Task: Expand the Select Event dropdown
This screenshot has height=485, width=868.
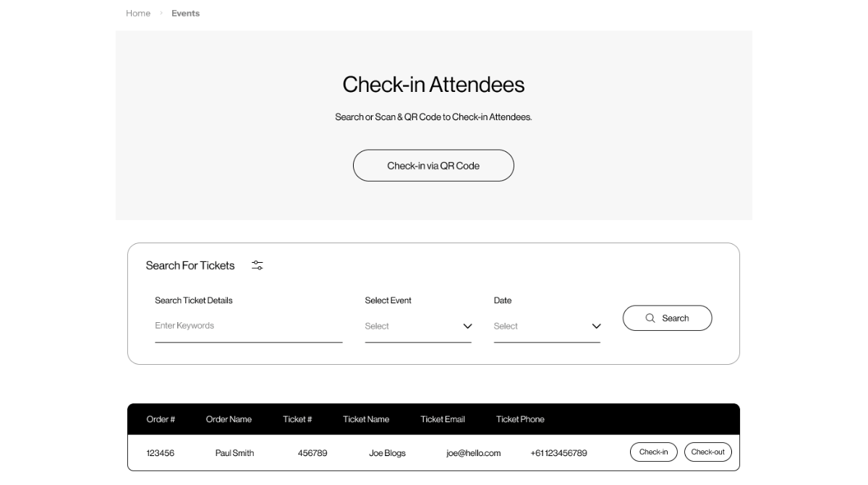Action: tap(418, 326)
